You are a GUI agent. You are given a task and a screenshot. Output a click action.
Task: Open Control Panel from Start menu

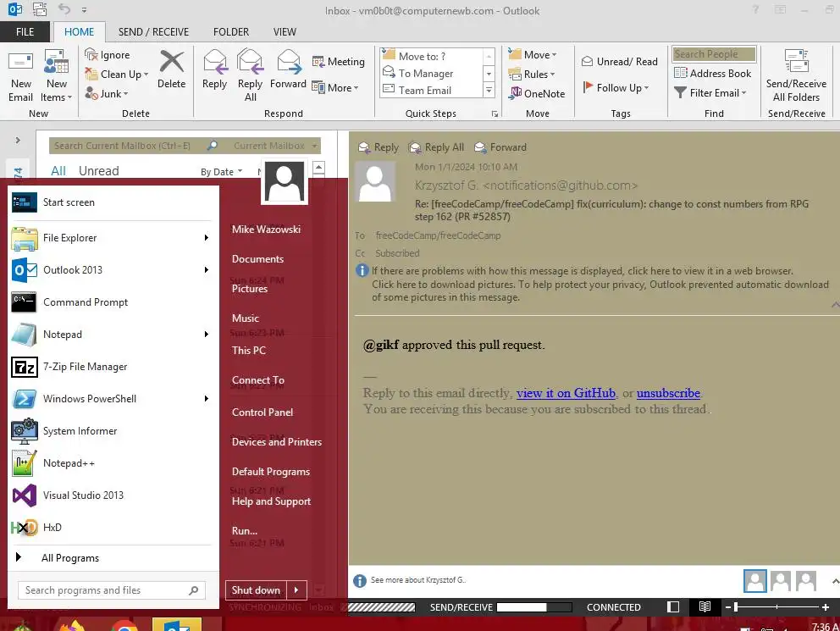(x=262, y=412)
